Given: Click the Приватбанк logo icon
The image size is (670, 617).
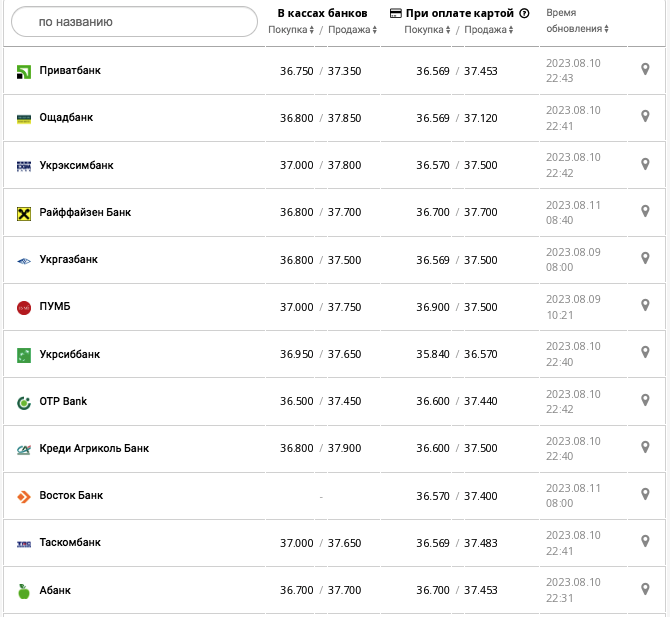Looking at the screenshot, I should [24, 71].
